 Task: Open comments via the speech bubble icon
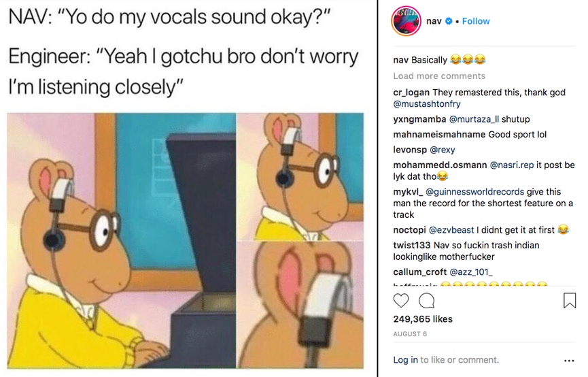(426, 301)
